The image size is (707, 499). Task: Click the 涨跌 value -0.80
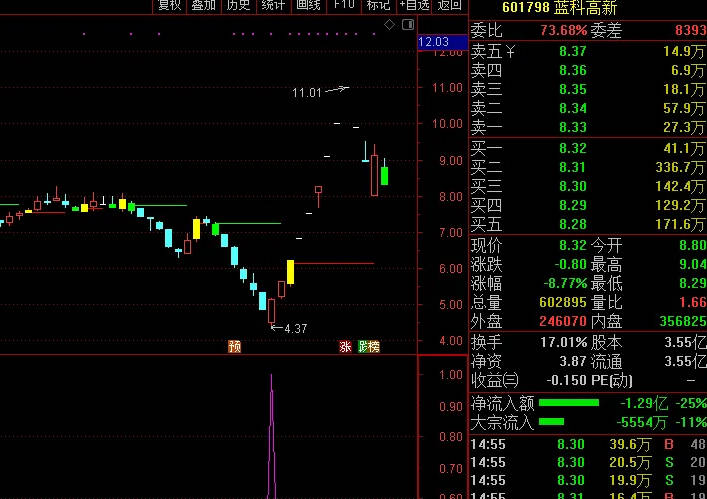tap(570, 264)
